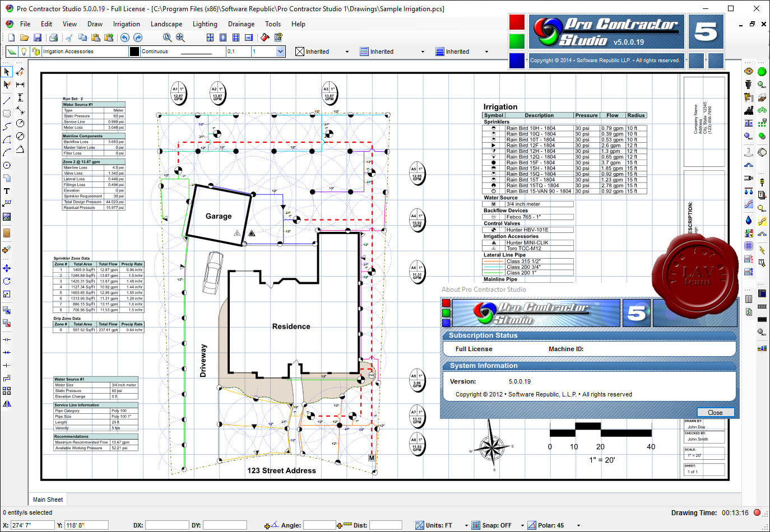Open the Draw menu

pyautogui.click(x=95, y=24)
